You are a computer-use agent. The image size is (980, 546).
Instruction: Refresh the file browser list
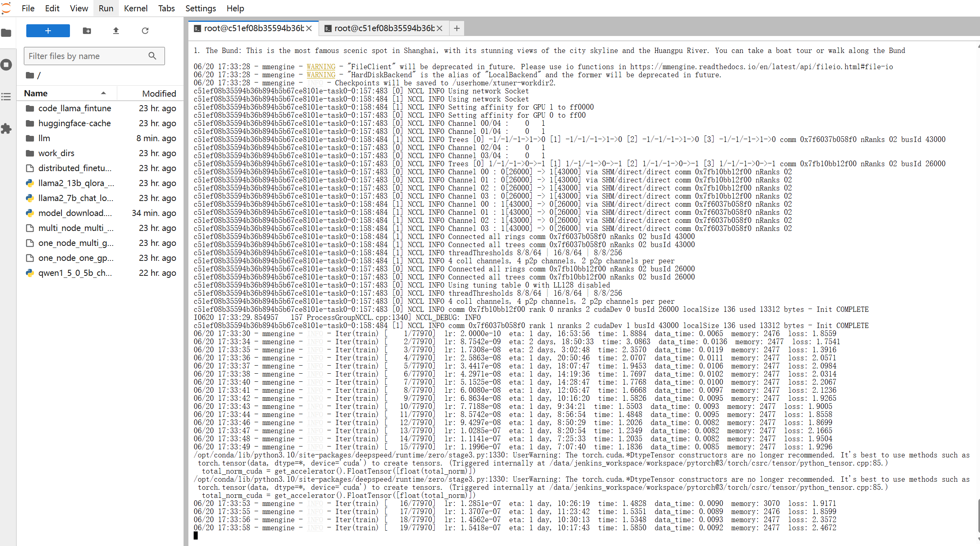(145, 31)
